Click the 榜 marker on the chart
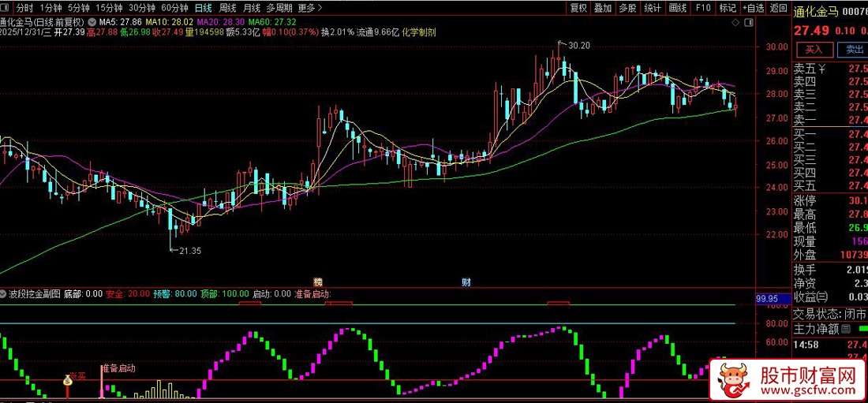Image resolution: width=868 pixels, height=403 pixels. (x=318, y=282)
